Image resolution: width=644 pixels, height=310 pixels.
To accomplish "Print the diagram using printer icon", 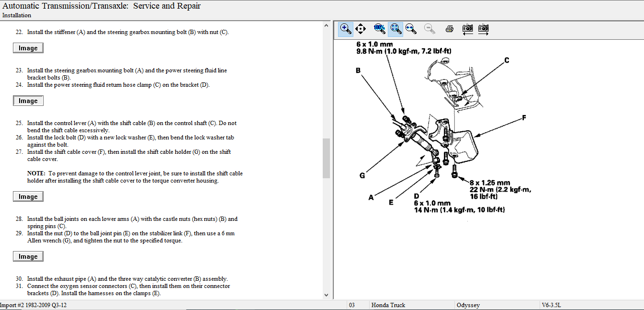I will point(449,29).
